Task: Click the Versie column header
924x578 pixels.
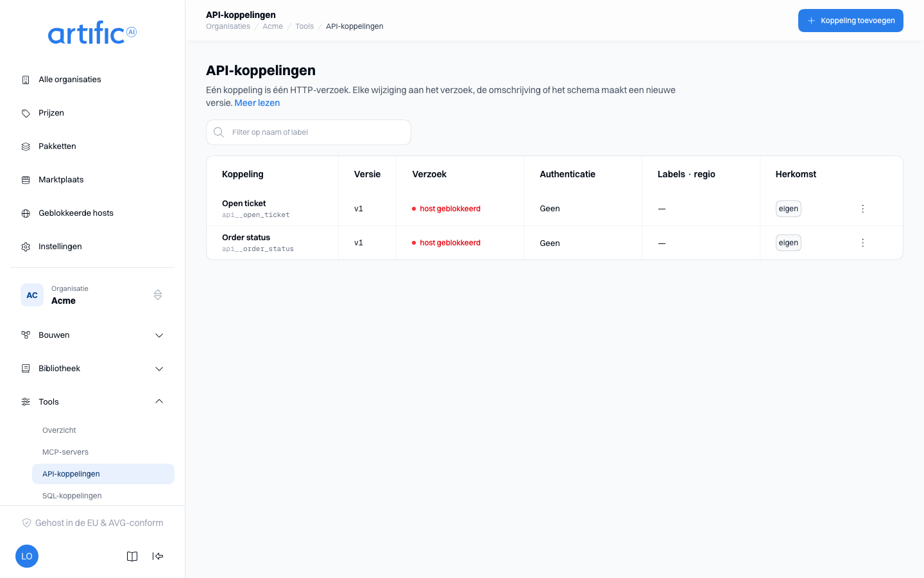Action: (x=368, y=174)
